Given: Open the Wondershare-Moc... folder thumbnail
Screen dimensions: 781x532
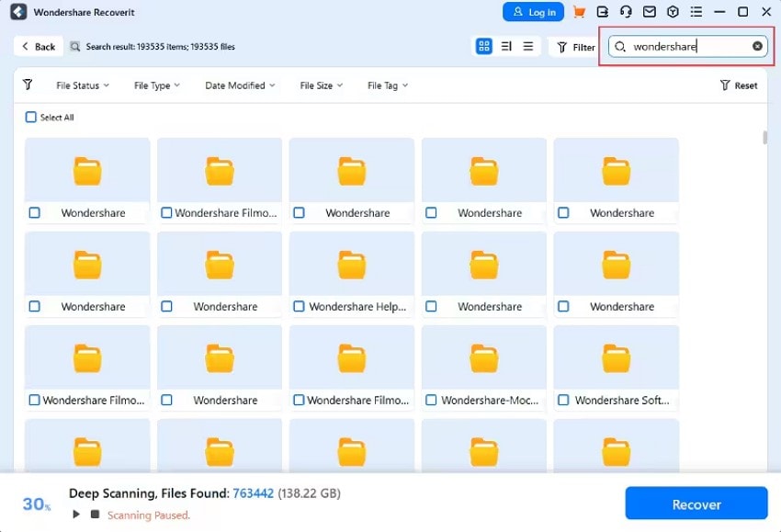Looking at the screenshot, I should coord(483,357).
